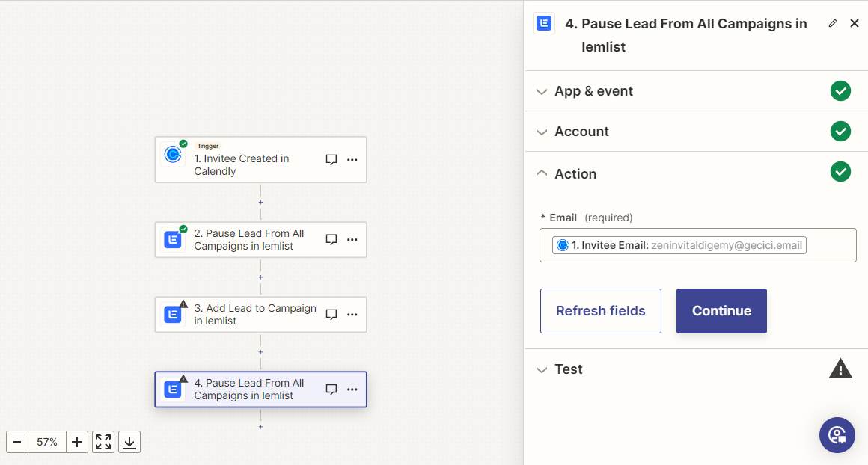This screenshot has width=868, height=465.
Task: Open more options menu for step 4
Action: 352,389
